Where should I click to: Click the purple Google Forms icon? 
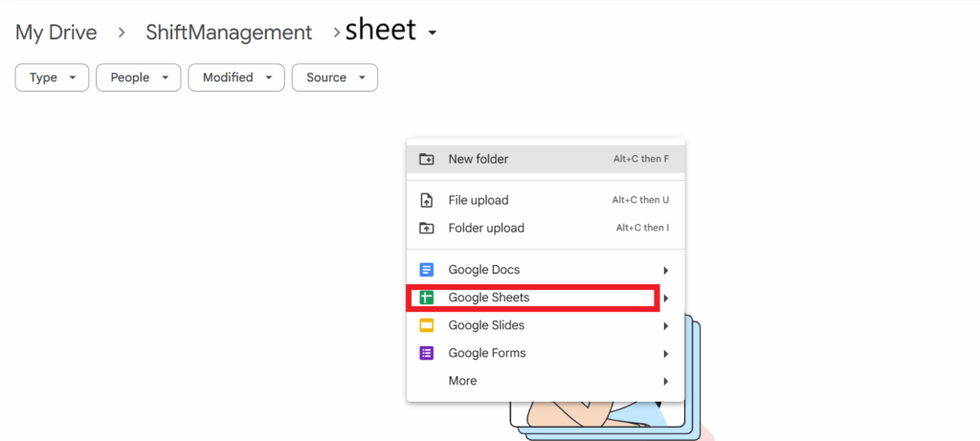pos(426,353)
